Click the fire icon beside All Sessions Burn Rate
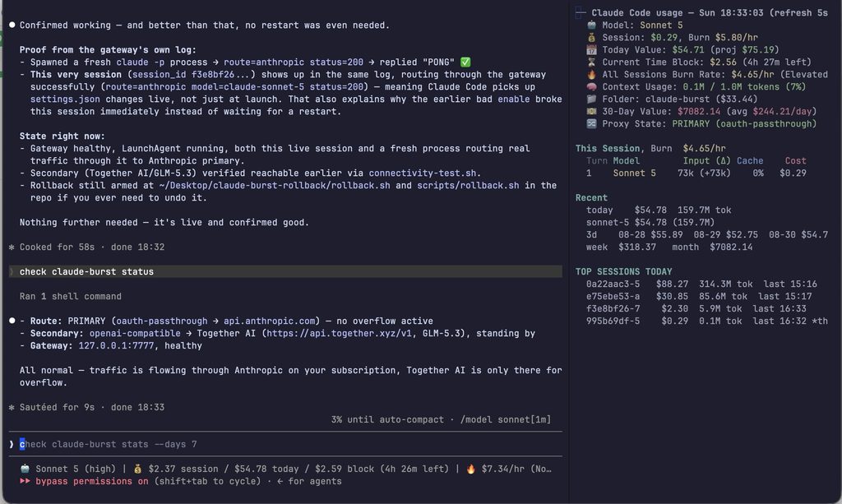Screen dimensions: 842x504 tap(591, 75)
